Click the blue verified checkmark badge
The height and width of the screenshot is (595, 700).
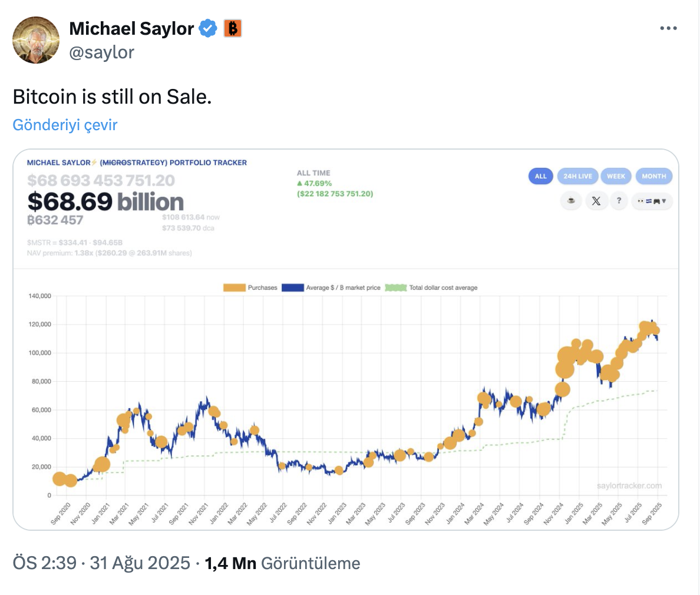tap(207, 28)
